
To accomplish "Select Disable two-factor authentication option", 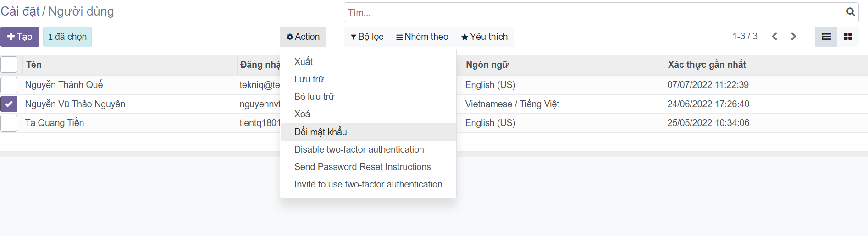I will [359, 149].
